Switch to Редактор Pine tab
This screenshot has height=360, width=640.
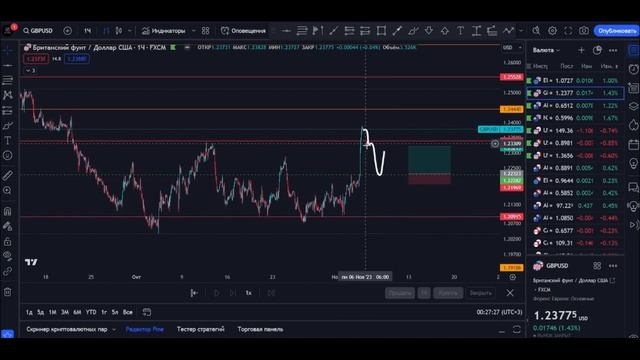[x=144, y=329]
